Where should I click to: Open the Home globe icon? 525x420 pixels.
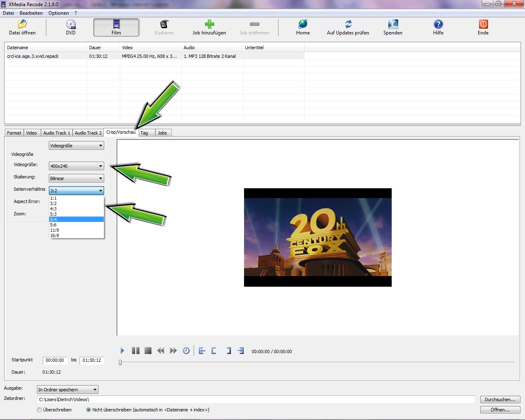tap(303, 27)
